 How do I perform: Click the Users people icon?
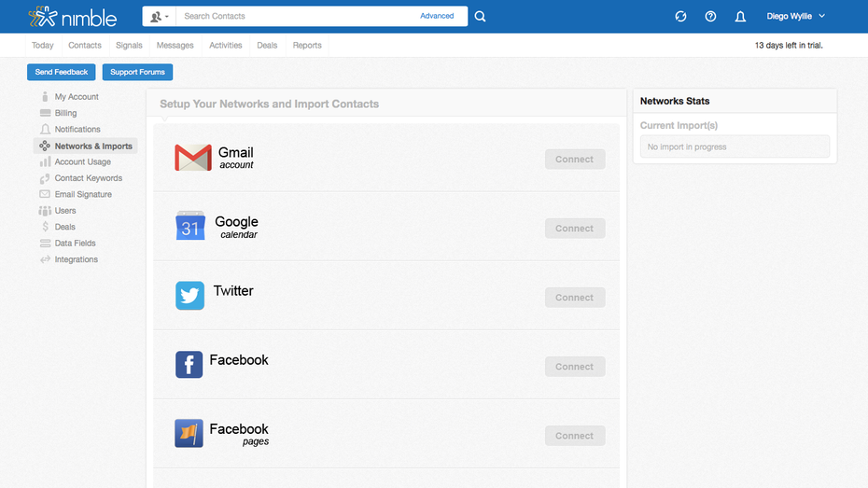coord(45,211)
